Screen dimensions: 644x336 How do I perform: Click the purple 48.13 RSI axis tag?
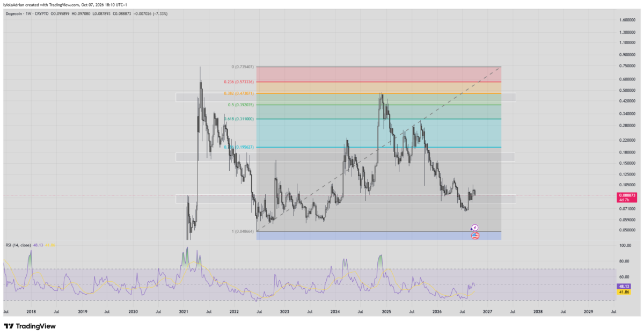[x=623, y=286]
